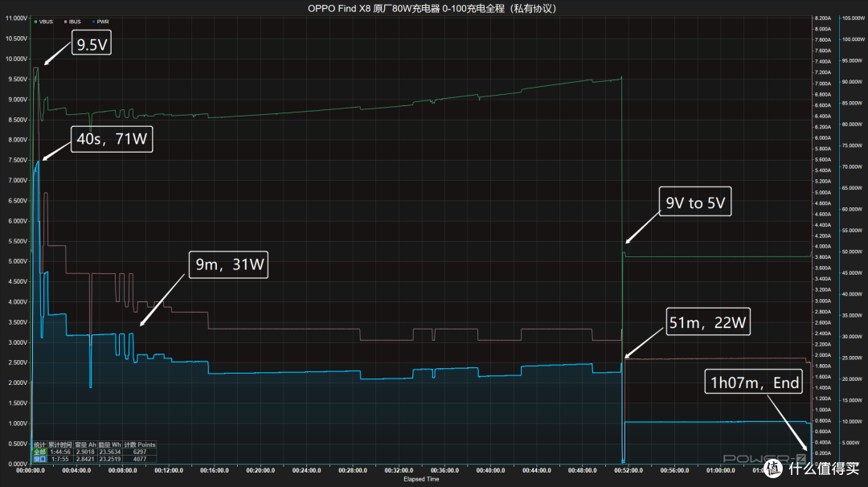Click the 累计时间 column header
Screen dimensions: 868x487
tap(59, 444)
